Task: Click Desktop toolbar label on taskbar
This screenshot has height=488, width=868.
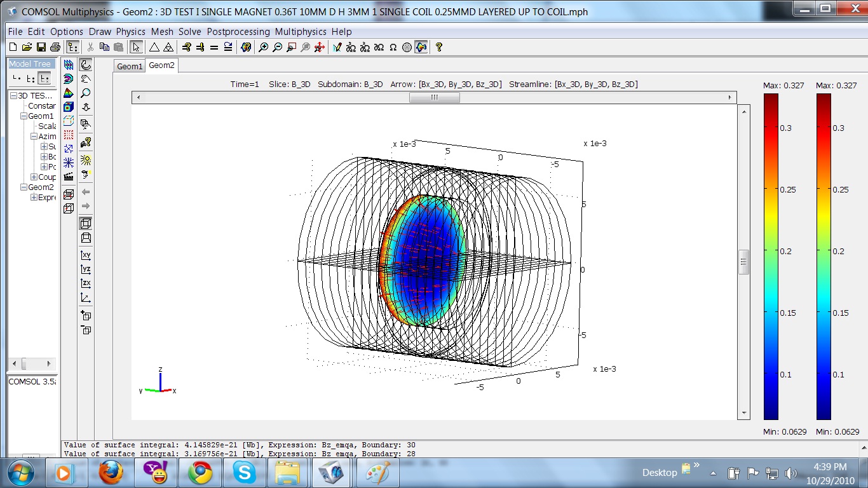Action: [659, 473]
